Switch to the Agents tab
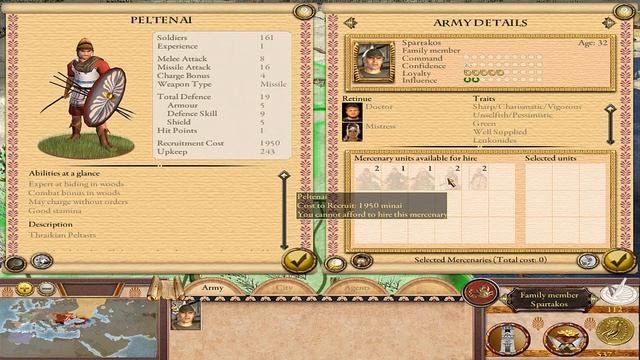The image size is (640, 360). coord(356,288)
